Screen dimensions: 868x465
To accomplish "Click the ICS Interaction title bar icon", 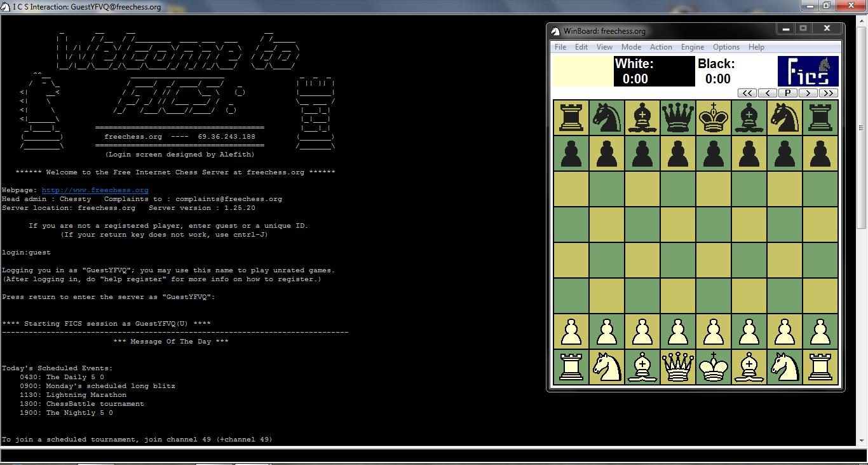I will [6, 7].
